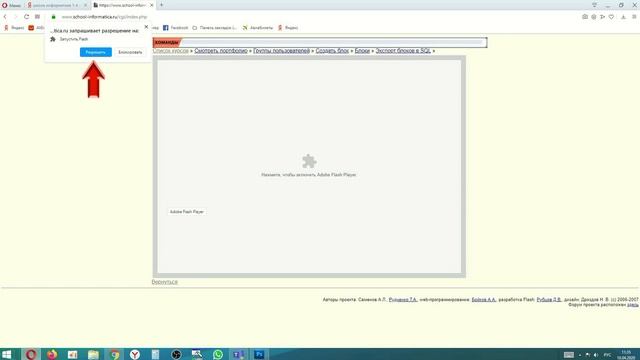Open the Бойков А.А. author link

[x=484, y=300]
